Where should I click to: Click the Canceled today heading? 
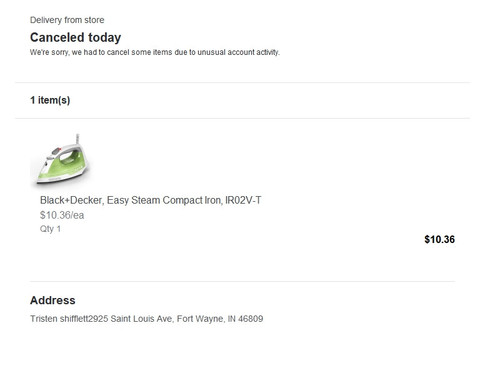tap(75, 37)
